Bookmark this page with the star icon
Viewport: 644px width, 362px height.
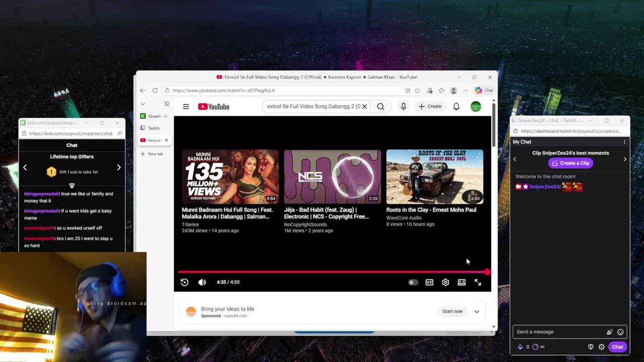tap(417, 90)
